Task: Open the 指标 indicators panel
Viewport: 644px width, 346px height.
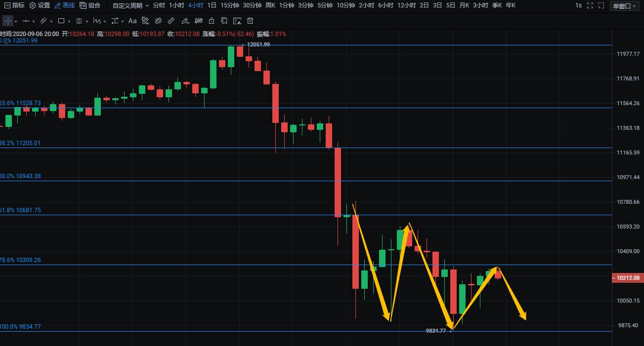Action: 13,5
